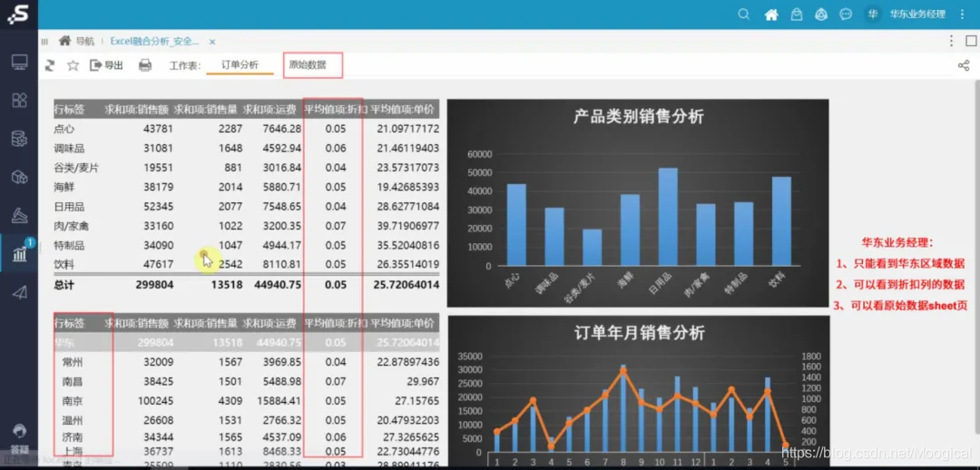Image resolution: width=980 pixels, height=470 pixels.
Task: Click the 特制品 row label
Action: click(69, 245)
